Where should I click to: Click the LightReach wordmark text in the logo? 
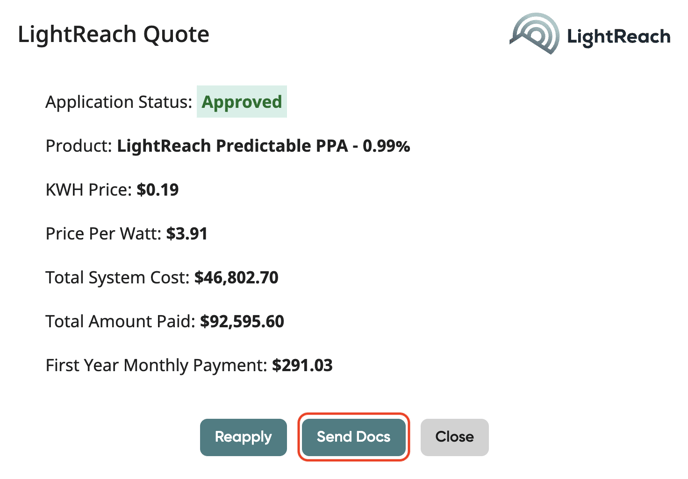pos(619,36)
